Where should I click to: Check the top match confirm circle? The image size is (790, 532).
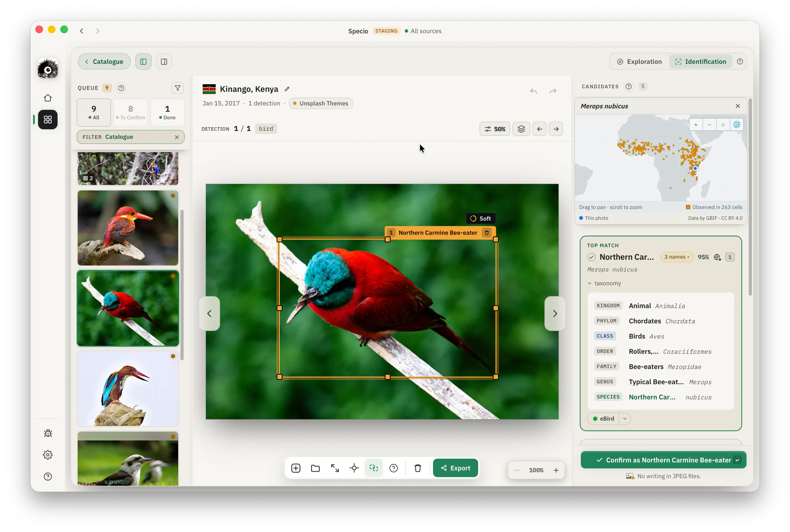pos(591,257)
